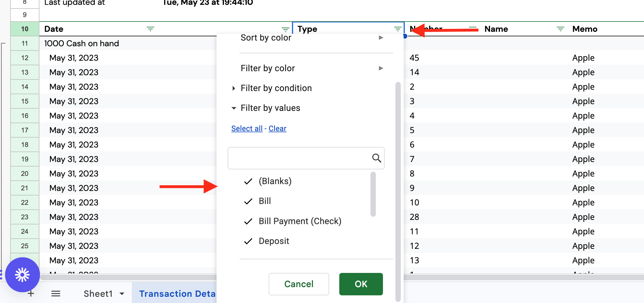644x303 pixels.
Task: Select the Apple memo cell in row 12
Action: click(606, 58)
